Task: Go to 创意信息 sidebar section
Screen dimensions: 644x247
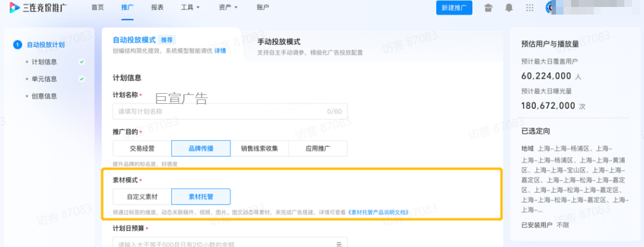Action: pos(44,96)
